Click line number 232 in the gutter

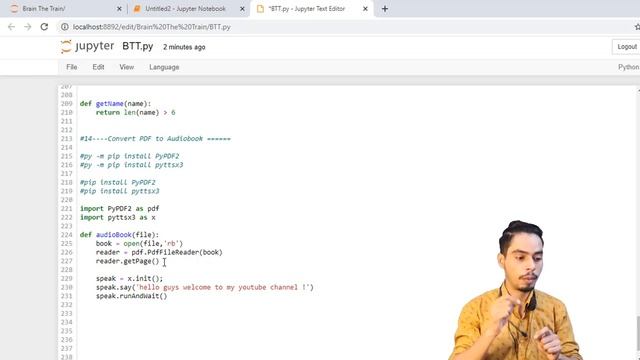click(67, 305)
